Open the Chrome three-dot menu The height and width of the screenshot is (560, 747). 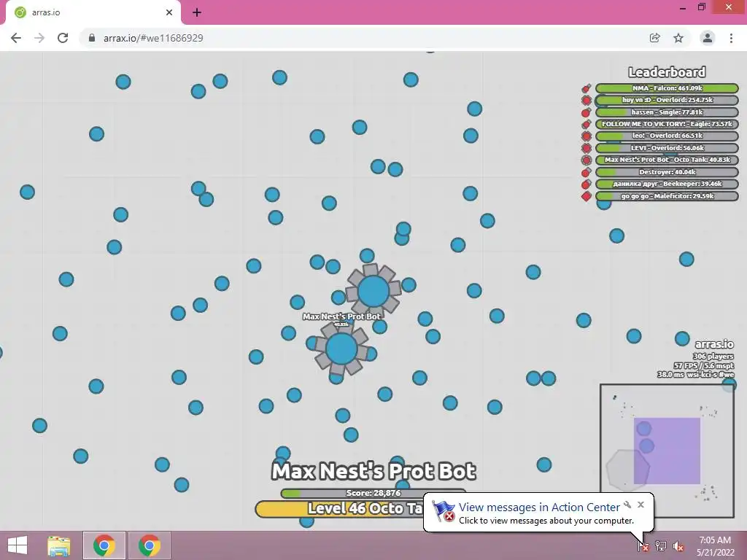pos(731,38)
